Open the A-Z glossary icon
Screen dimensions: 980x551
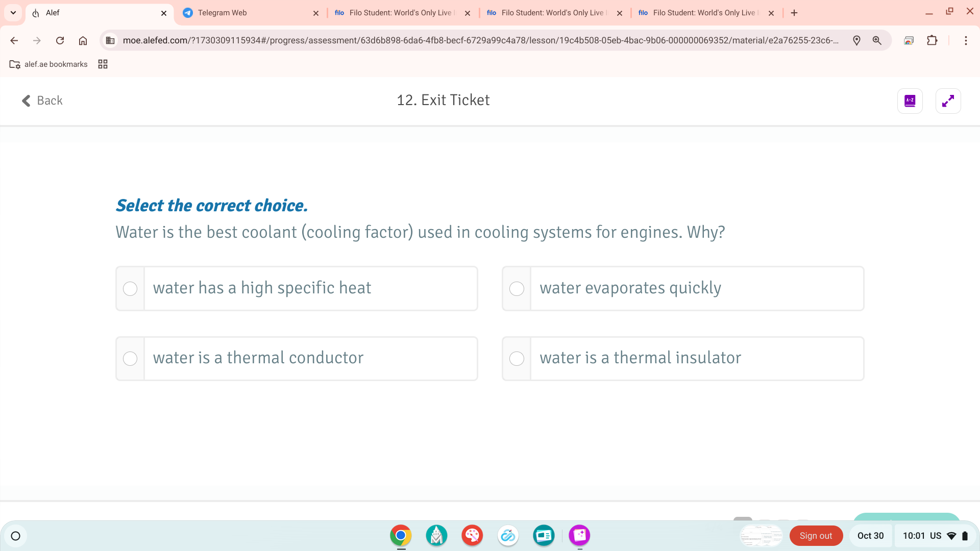(x=910, y=101)
